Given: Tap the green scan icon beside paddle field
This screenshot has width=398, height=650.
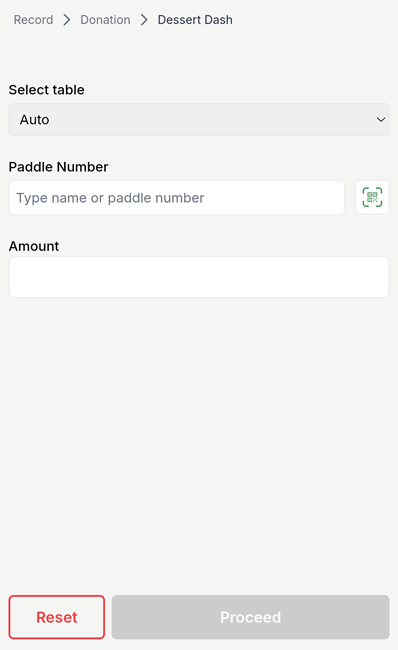Looking at the screenshot, I should pos(372,197).
